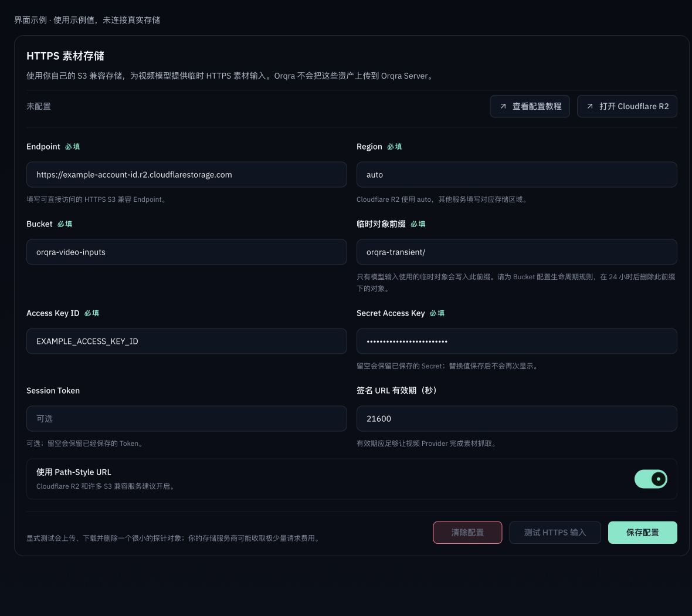
Task: Click the 使用 Path-Style URL title text
Action: 74,472
